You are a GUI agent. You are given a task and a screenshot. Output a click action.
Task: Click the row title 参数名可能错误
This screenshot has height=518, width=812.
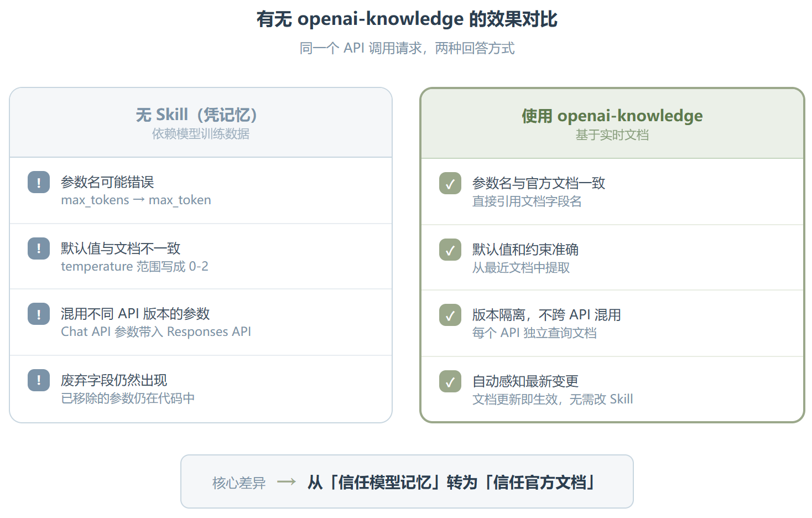coord(107,182)
